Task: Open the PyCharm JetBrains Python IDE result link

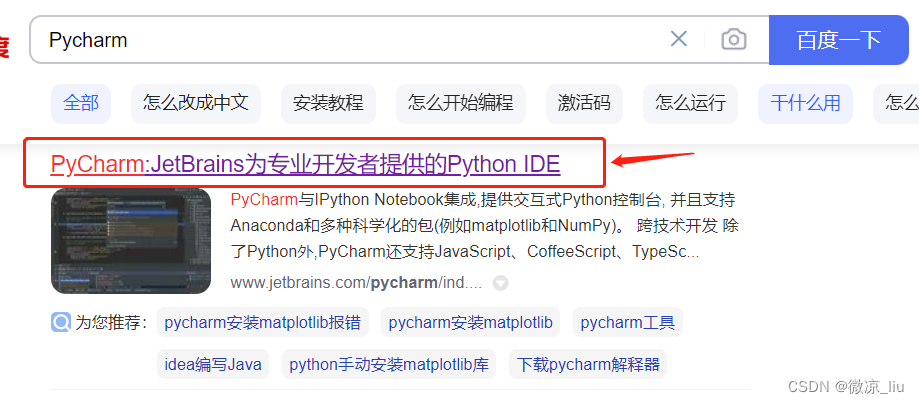Action: tap(305, 164)
